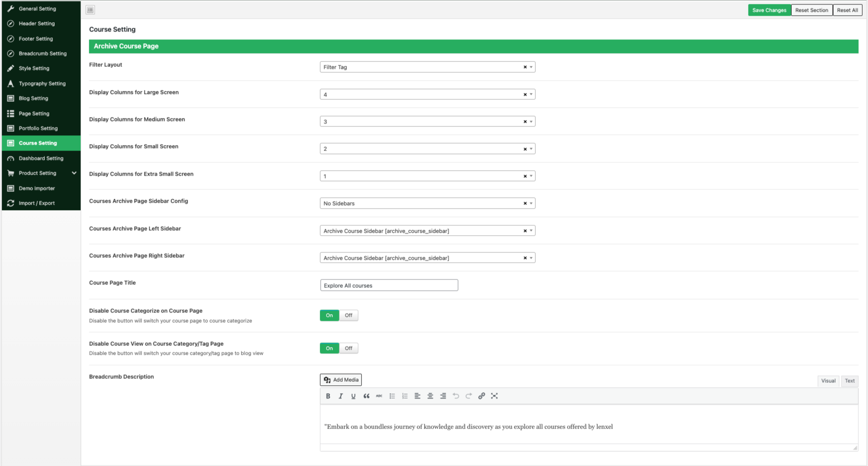Click the Reset All button
The width and height of the screenshot is (868, 466).
pyautogui.click(x=847, y=10)
